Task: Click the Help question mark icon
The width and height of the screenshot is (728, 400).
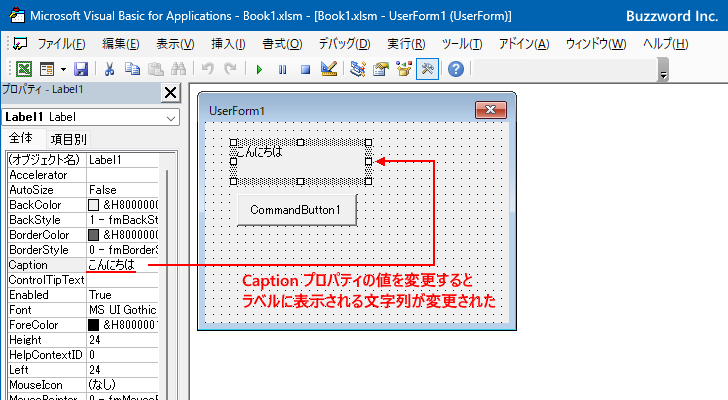Action: point(456,70)
